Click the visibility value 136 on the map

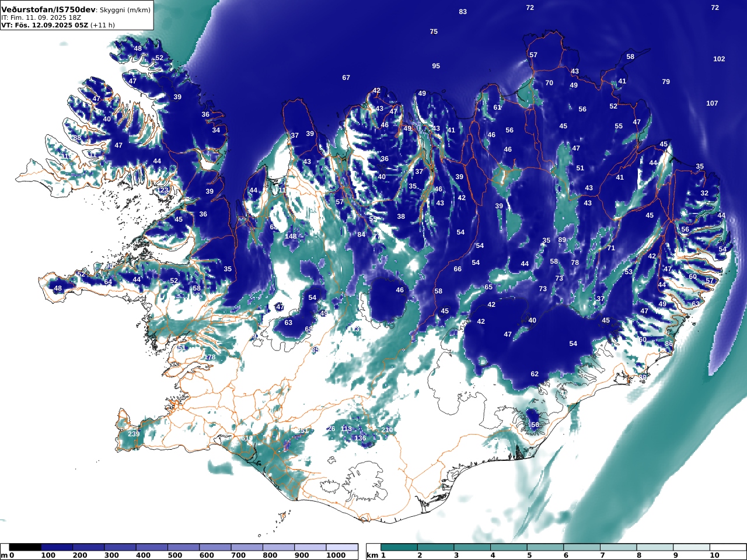tap(360, 438)
